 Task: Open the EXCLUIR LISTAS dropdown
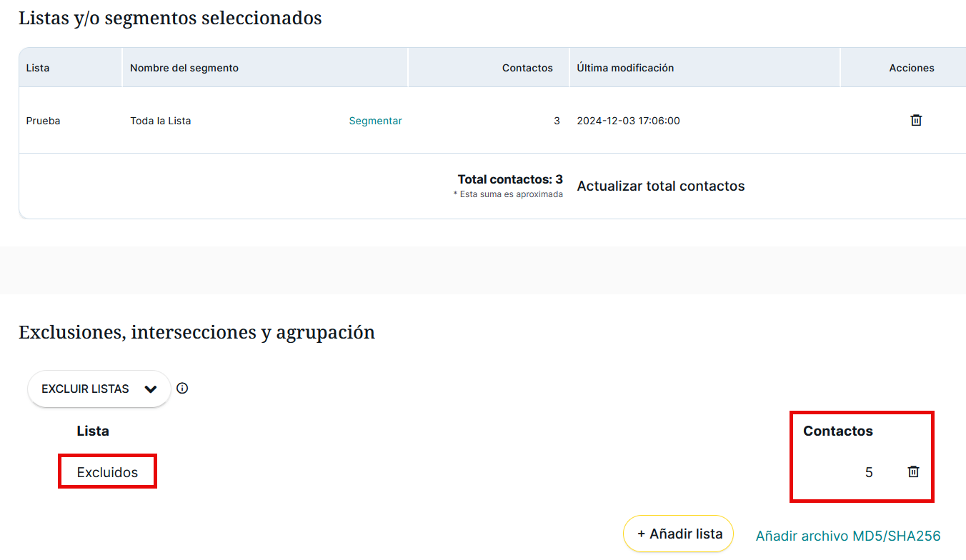pos(99,389)
